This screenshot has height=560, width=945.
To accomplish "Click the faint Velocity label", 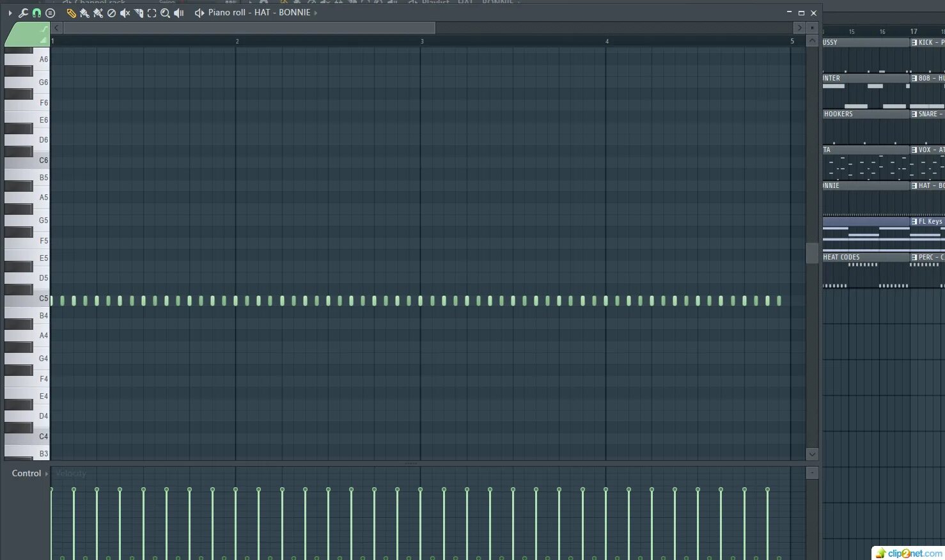I will (x=70, y=473).
